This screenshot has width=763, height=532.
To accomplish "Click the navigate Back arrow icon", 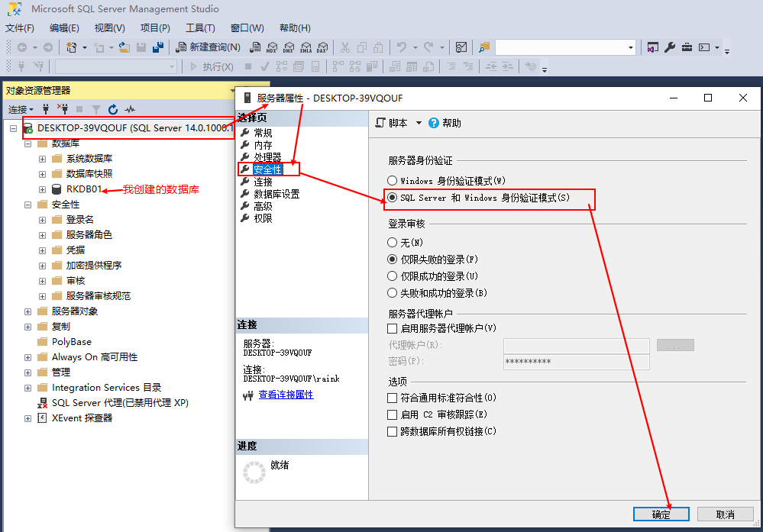I will click(x=22, y=47).
